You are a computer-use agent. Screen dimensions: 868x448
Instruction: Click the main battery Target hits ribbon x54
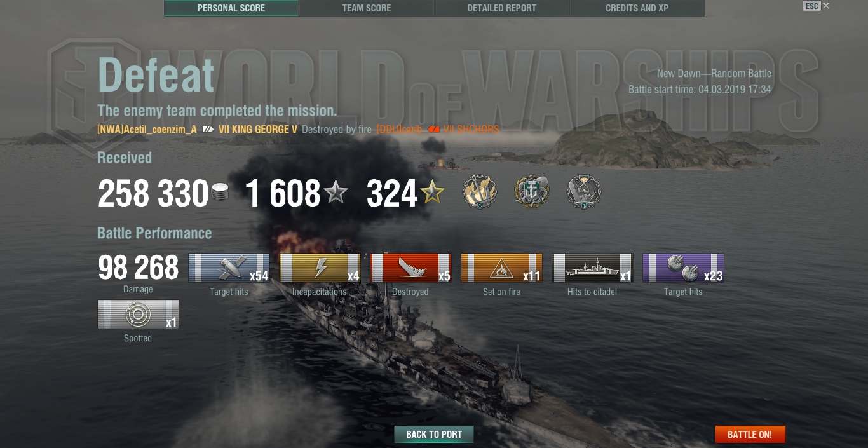coord(229,268)
